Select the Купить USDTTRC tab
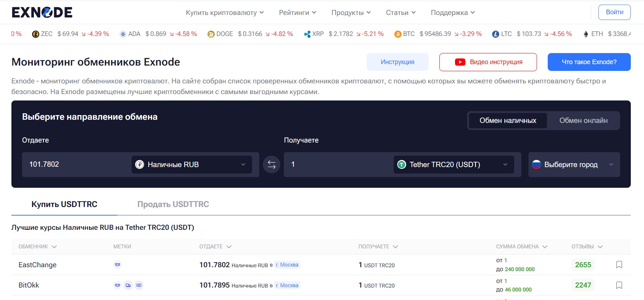 click(64, 205)
